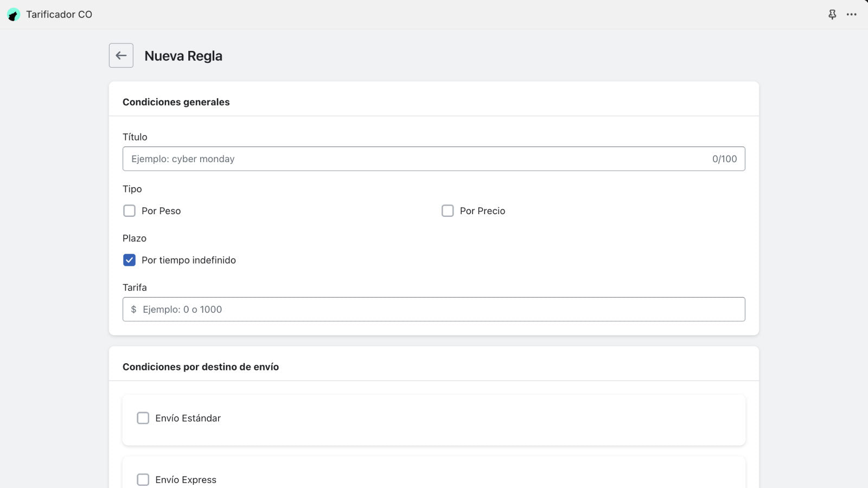Click the Por Peso label text
Screen dimensions: 868x488
[161, 211]
